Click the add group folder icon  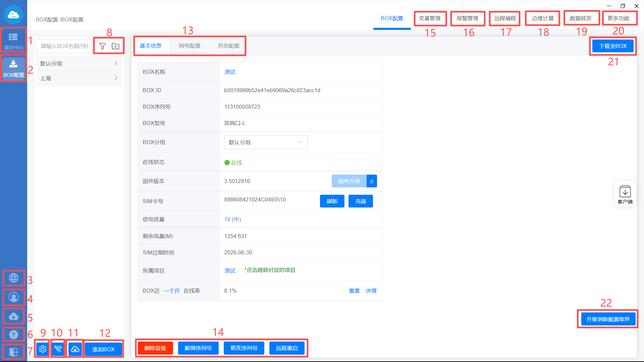click(115, 46)
